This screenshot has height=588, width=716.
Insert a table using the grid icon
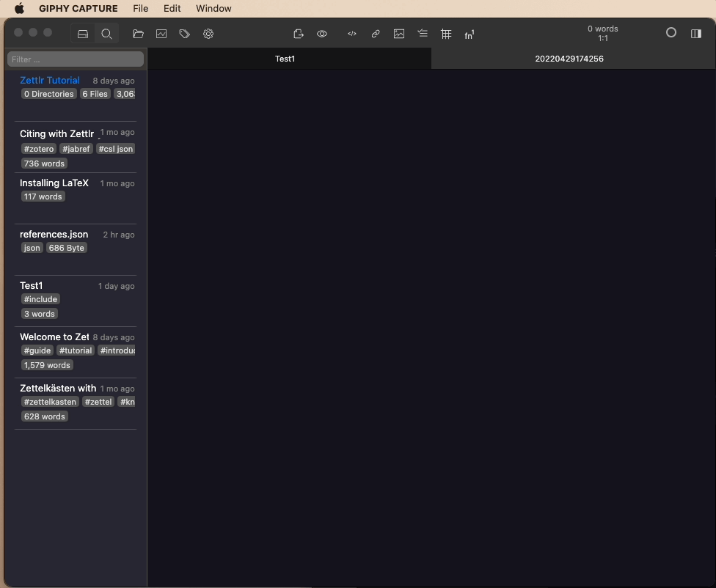(x=446, y=34)
